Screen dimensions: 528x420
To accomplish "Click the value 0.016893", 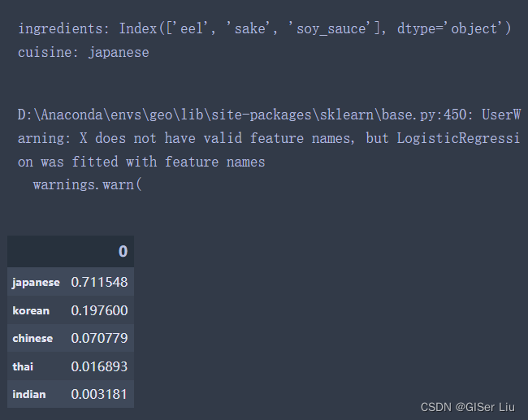I will 99,366.
